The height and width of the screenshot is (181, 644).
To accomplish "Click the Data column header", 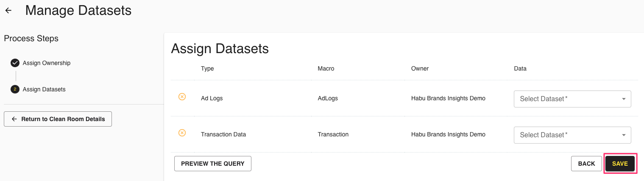I will tap(520, 68).
